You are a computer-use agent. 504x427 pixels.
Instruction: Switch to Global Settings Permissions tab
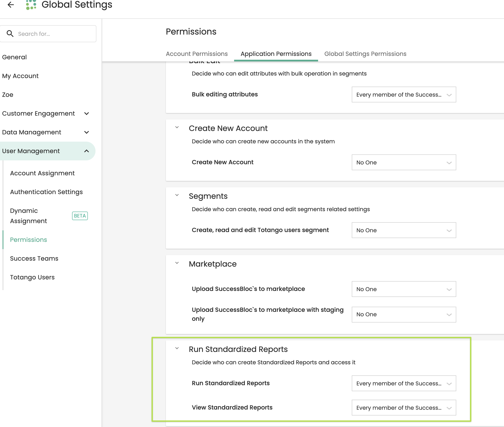(x=365, y=54)
